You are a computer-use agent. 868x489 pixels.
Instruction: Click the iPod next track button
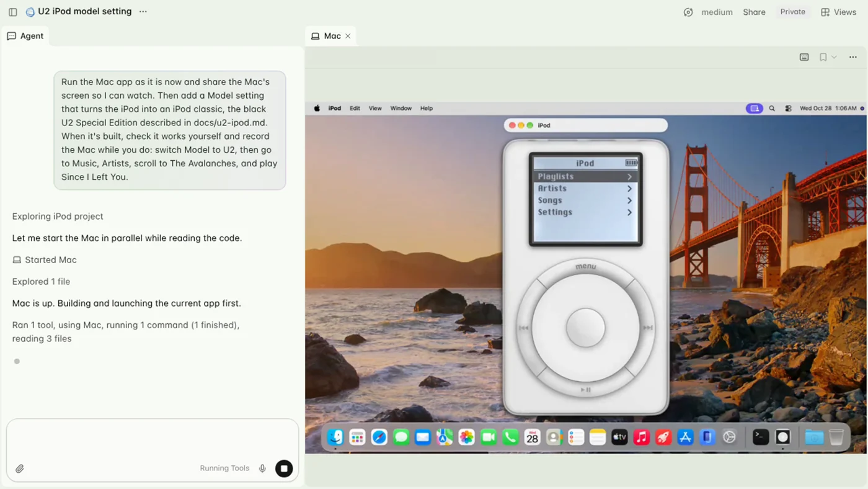(648, 328)
